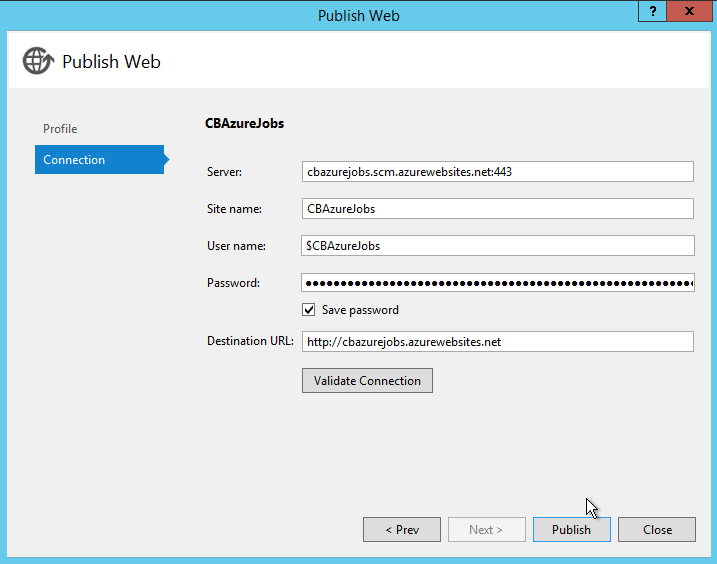Viewport: 717px width, 564px height.
Task: Click the Next button
Action: pyautogui.click(x=487, y=530)
